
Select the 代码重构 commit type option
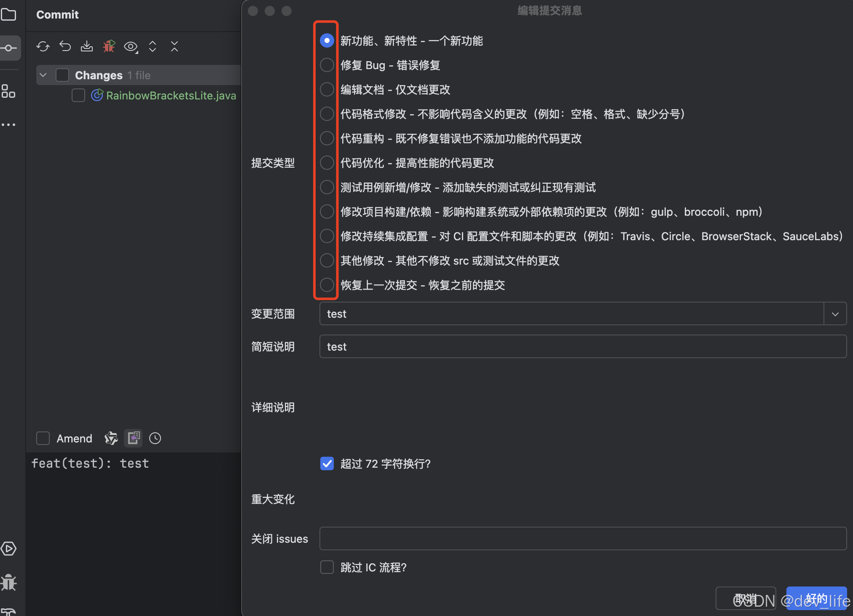coord(327,139)
